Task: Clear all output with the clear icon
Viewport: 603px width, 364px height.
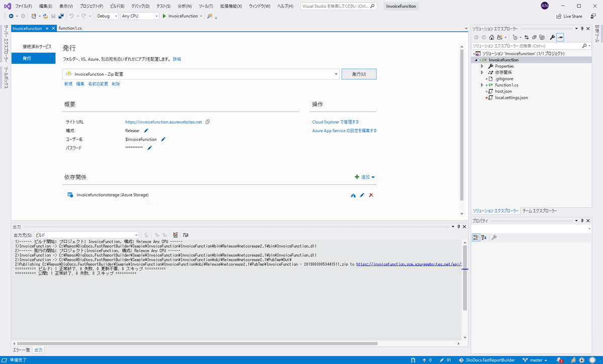Action: [175, 235]
